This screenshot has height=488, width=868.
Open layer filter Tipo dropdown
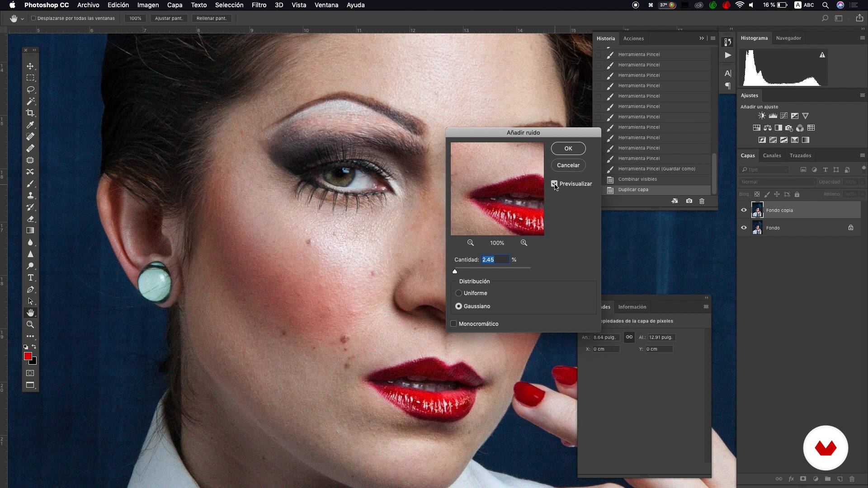(x=764, y=170)
